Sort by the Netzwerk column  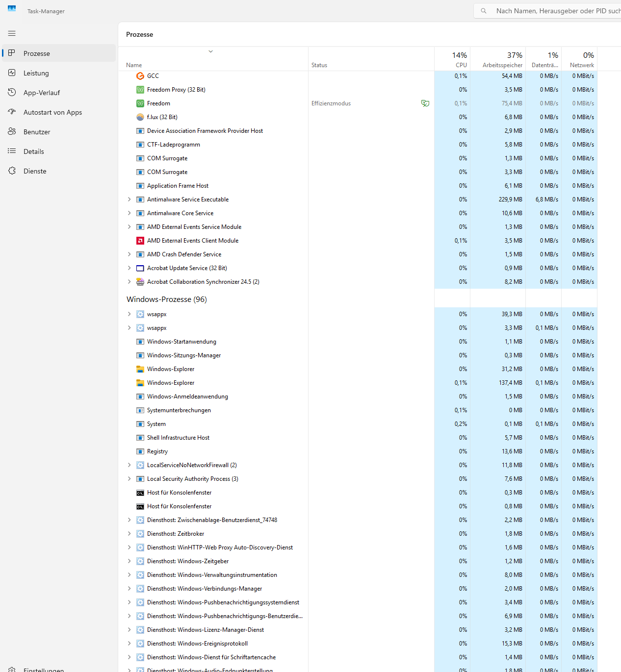coord(579,59)
